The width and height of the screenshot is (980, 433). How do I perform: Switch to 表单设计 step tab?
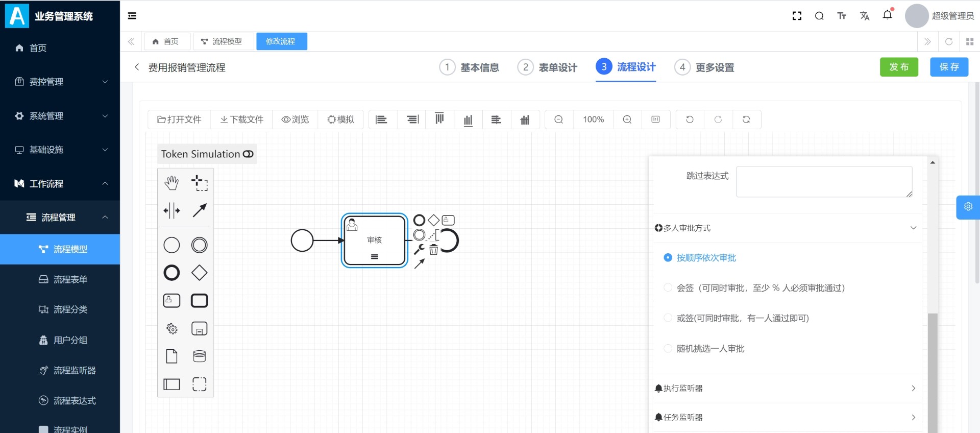[548, 67]
